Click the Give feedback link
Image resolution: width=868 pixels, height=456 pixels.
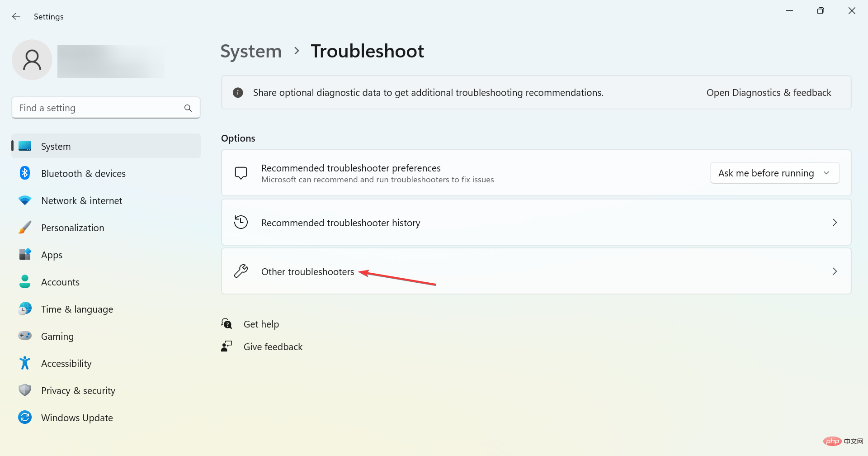273,347
